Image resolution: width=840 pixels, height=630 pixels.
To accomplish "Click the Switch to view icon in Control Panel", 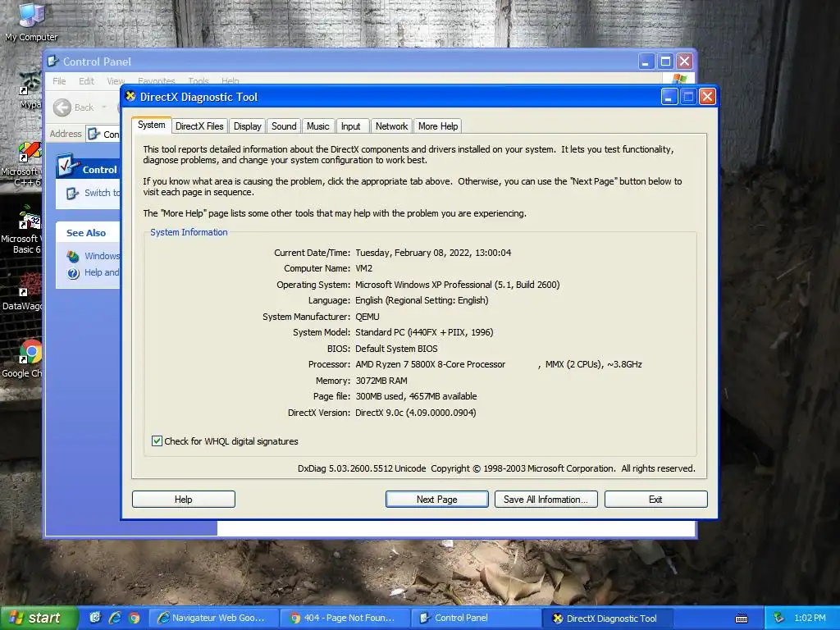I will tap(72, 194).
